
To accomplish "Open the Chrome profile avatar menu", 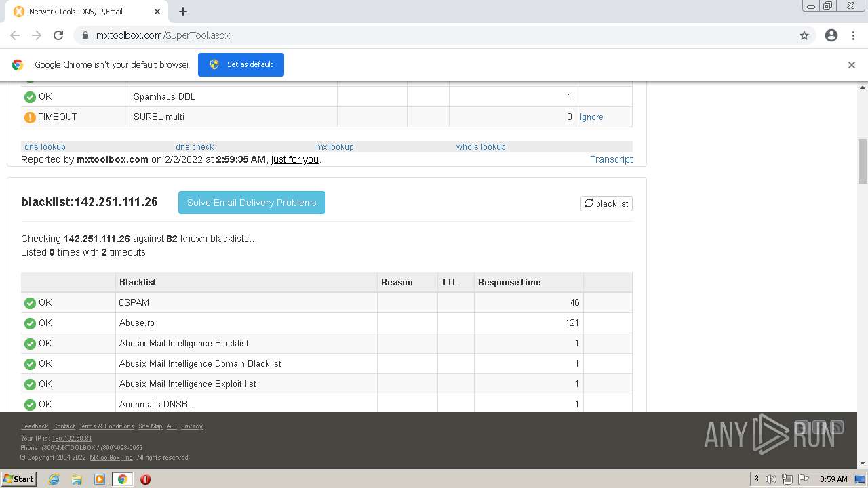I will click(831, 35).
